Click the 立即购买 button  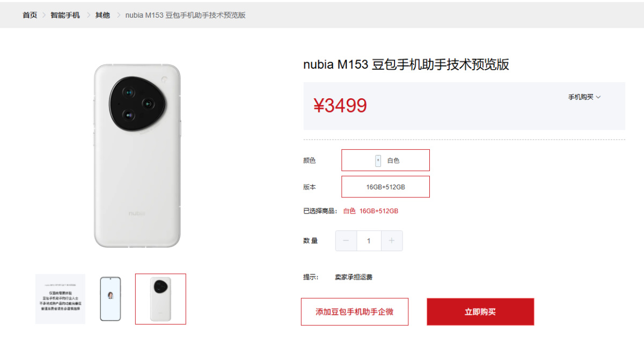tap(480, 312)
